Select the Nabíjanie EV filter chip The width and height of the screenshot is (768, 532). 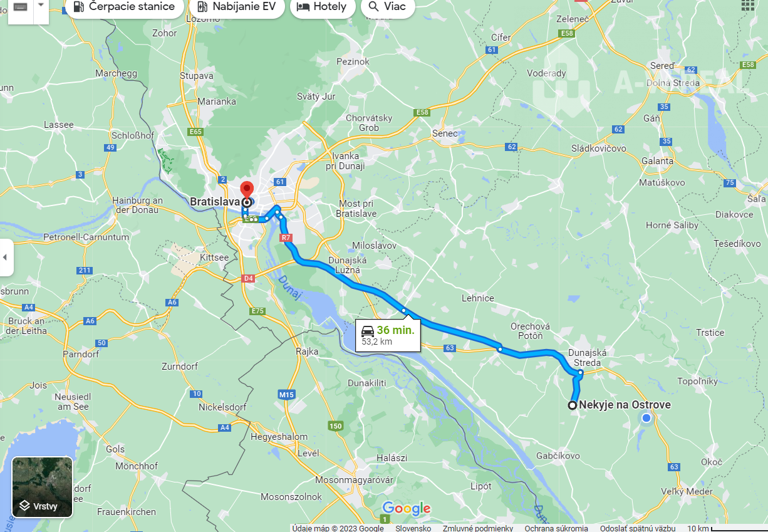click(x=236, y=7)
